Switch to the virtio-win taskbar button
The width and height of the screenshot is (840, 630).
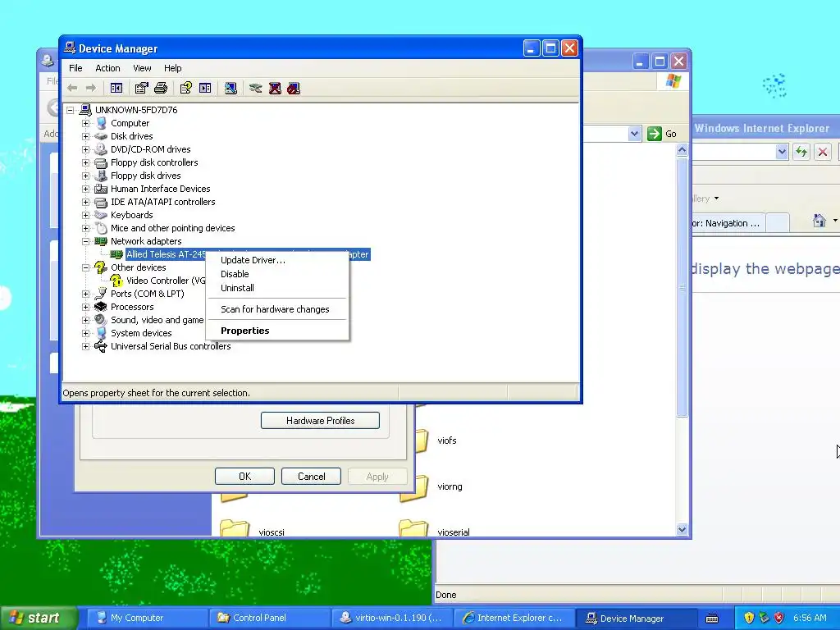coord(391,618)
